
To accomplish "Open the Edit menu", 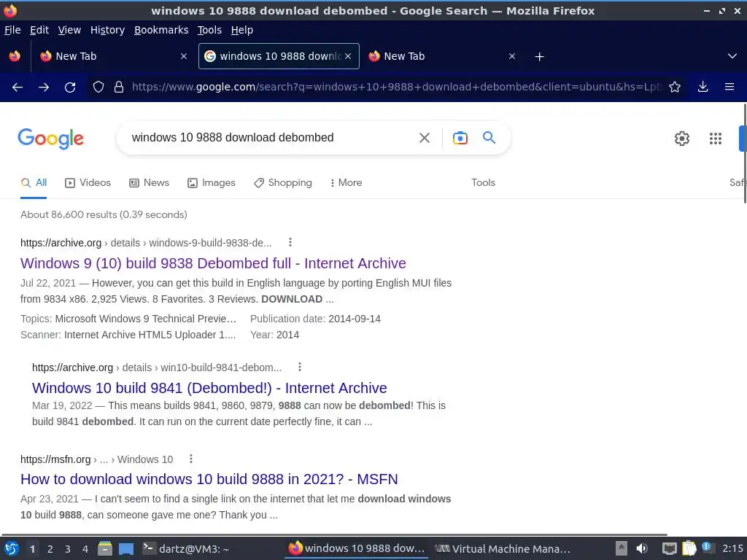I will (x=39, y=30).
